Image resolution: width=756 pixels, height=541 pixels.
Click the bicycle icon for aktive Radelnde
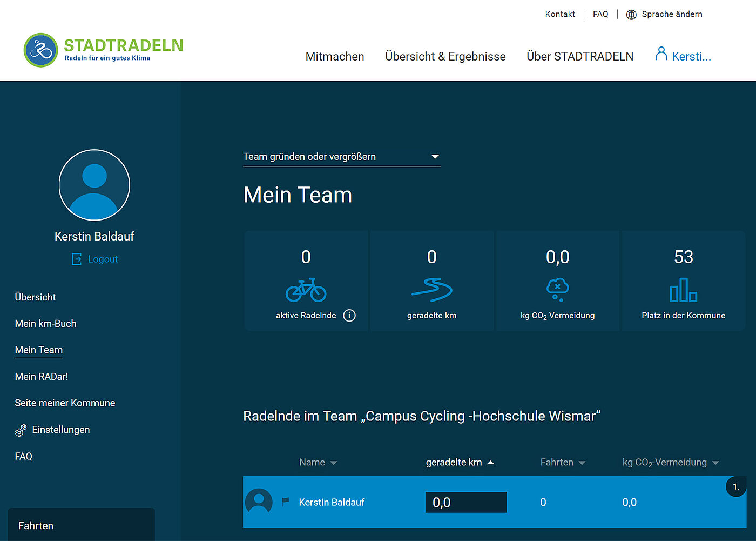(x=306, y=290)
